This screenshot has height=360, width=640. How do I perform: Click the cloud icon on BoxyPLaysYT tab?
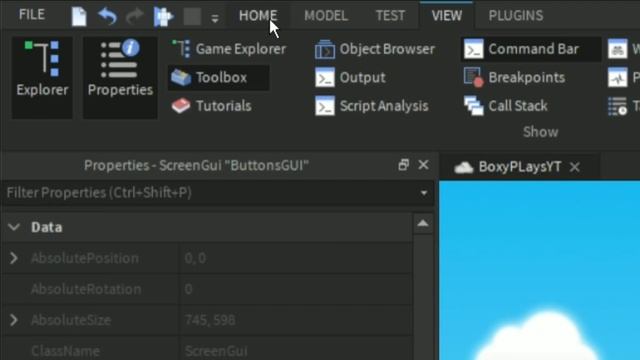pos(464,167)
